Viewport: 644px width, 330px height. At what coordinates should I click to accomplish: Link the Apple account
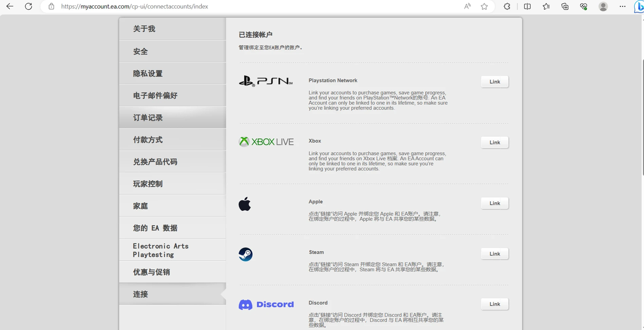click(495, 203)
